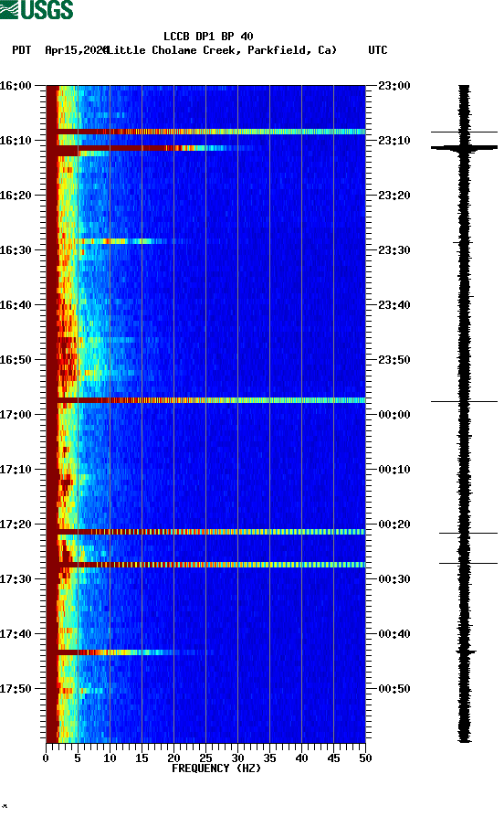This screenshot has width=504, height=816.
Task: Click the strong event band just after 16:10
Action: point(151,149)
